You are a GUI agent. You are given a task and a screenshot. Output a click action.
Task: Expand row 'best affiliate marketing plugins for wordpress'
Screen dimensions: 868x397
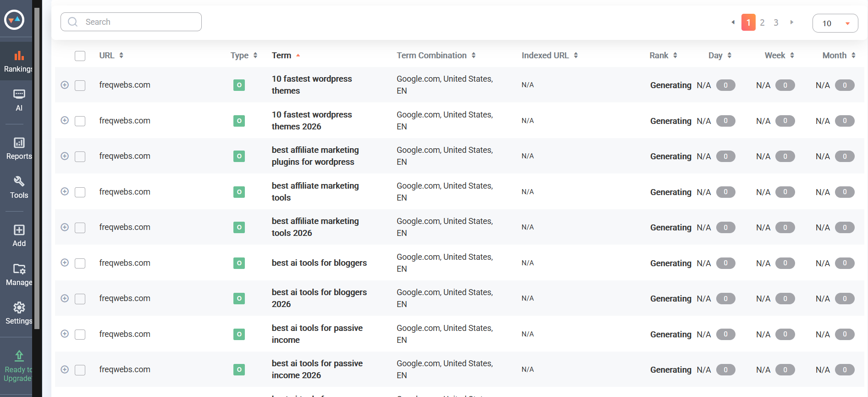point(65,156)
